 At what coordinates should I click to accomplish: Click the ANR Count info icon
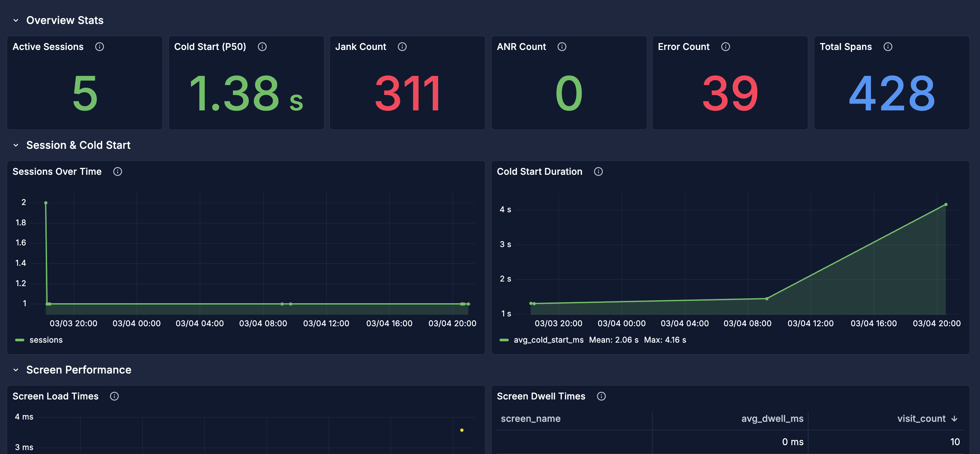pos(562,47)
